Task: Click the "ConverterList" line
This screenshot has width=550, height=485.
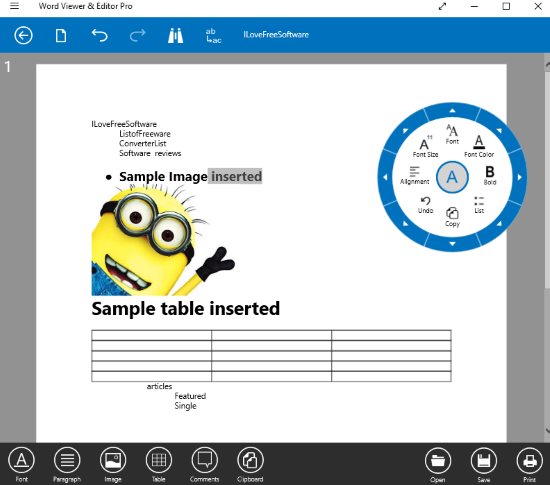Action: point(142,143)
